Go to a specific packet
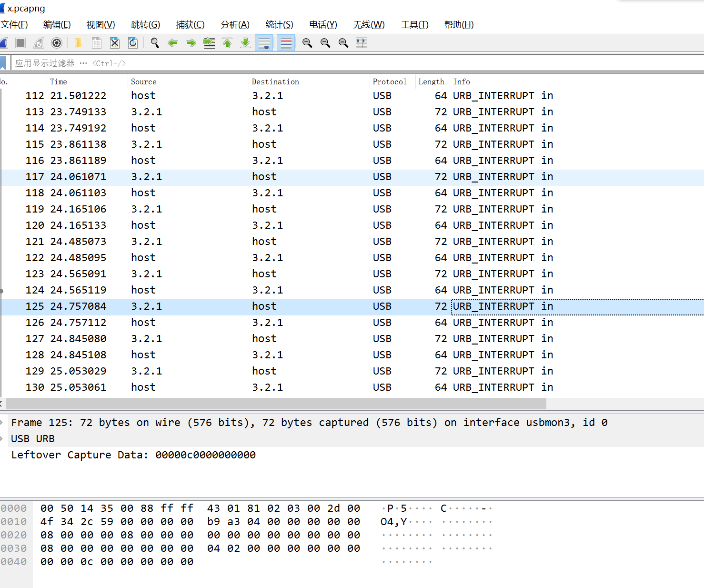 pos(209,43)
